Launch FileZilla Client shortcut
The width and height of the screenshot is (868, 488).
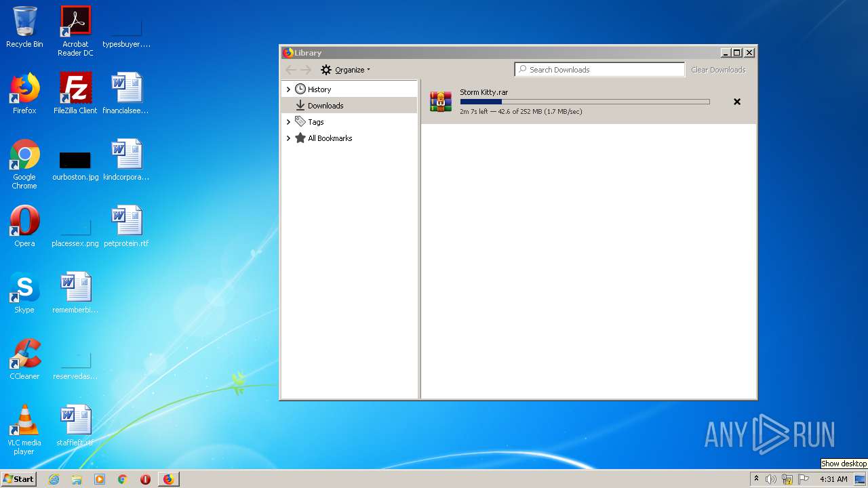(x=75, y=94)
